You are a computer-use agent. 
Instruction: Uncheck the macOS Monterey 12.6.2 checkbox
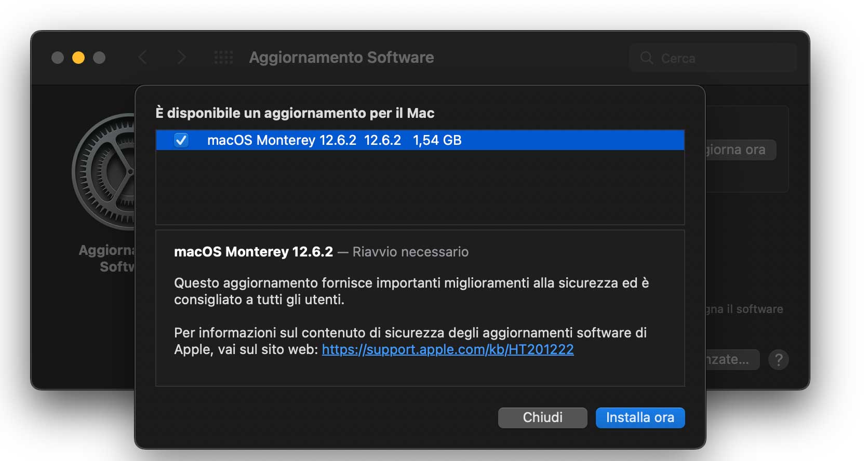(181, 140)
